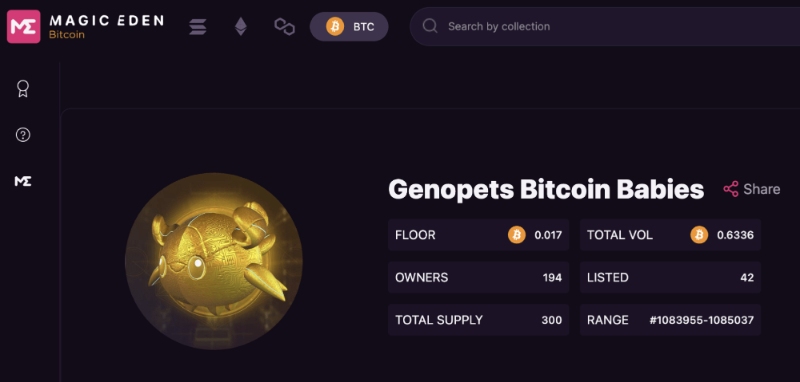Click the Magic Eden Bitcoin wordmark
The width and height of the screenshot is (800, 382).
coord(106,27)
